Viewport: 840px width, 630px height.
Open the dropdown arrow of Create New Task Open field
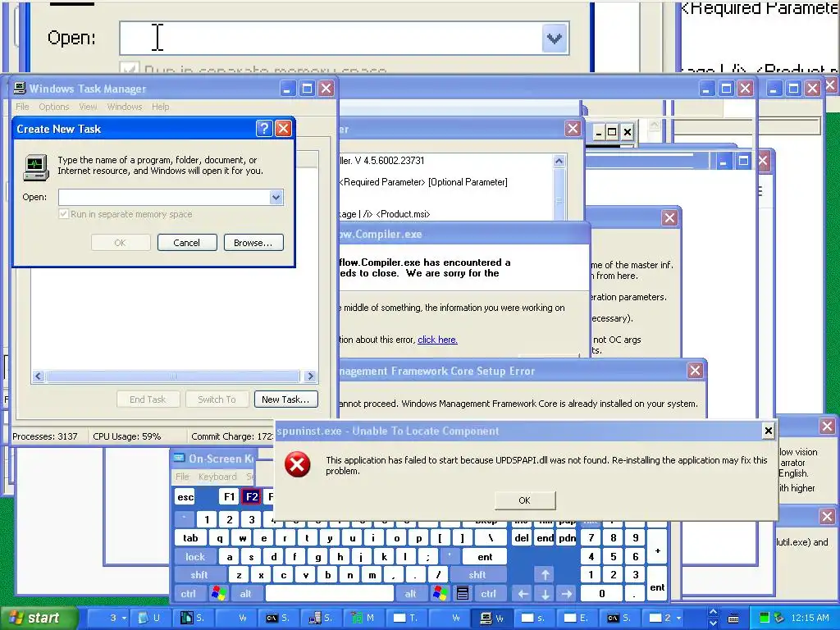(276, 197)
